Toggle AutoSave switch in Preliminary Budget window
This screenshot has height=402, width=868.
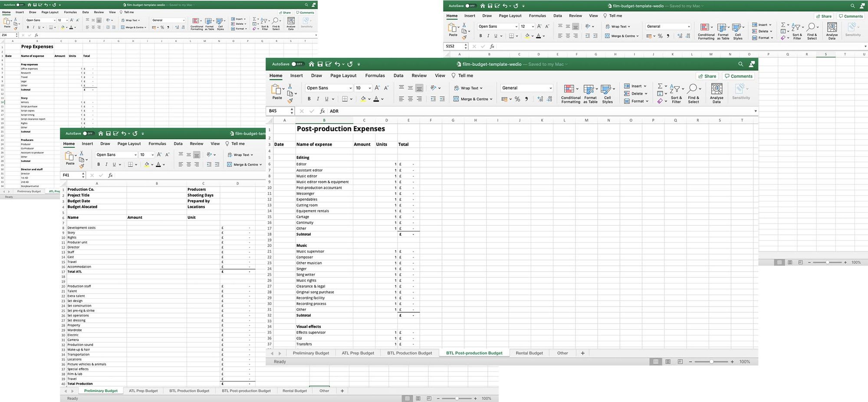click(88, 134)
